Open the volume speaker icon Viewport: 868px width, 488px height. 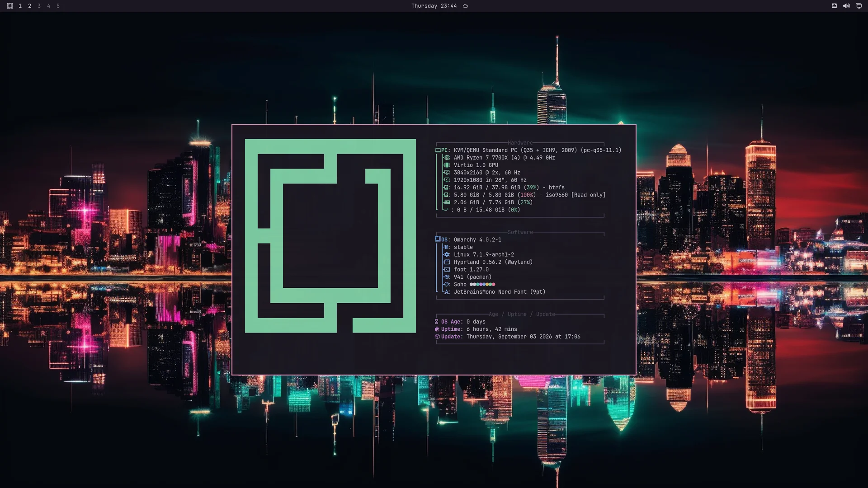[x=846, y=6]
